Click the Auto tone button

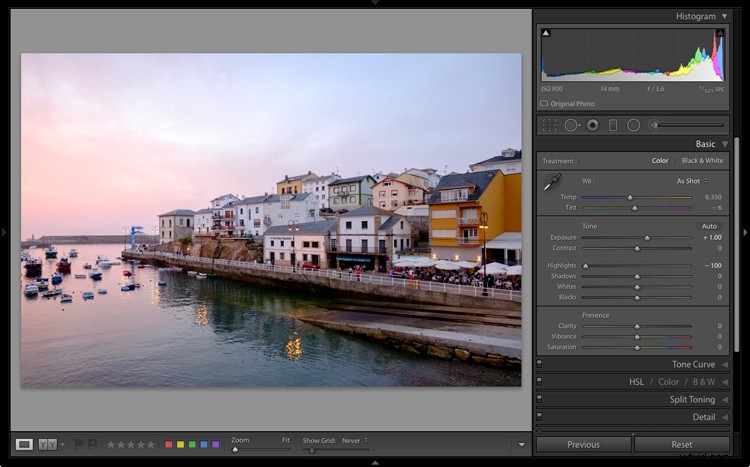(x=709, y=226)
